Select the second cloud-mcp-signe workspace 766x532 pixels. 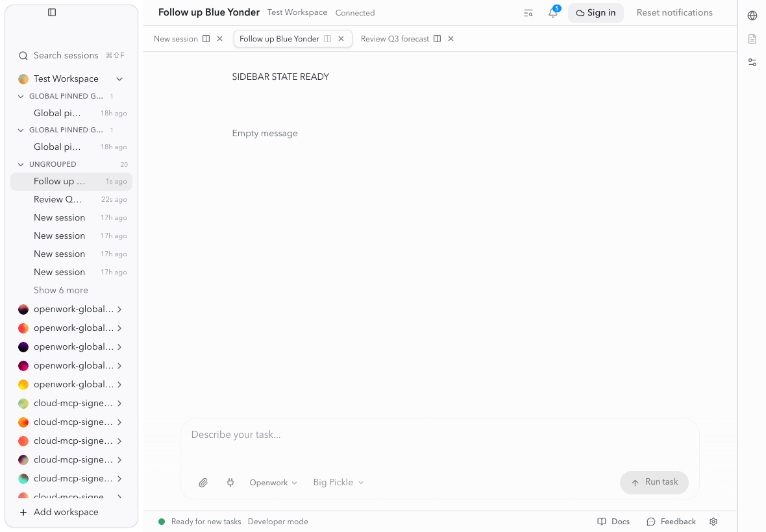click(71, 422)
